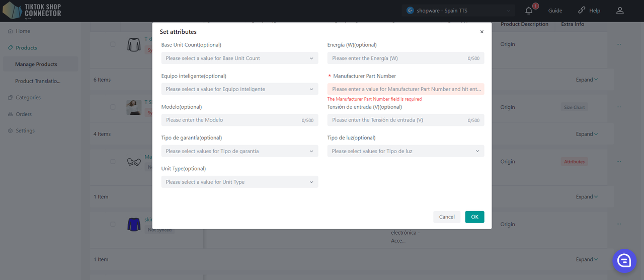This screenshot has width=644, height=280.
Task: Open the user profile icon
Action: tap(620, 11)
